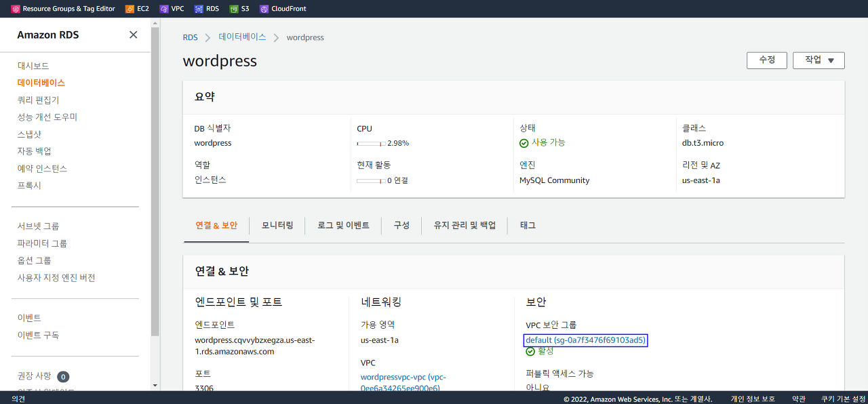Click the CPU 2.98% usage bar

coord(371,144)
